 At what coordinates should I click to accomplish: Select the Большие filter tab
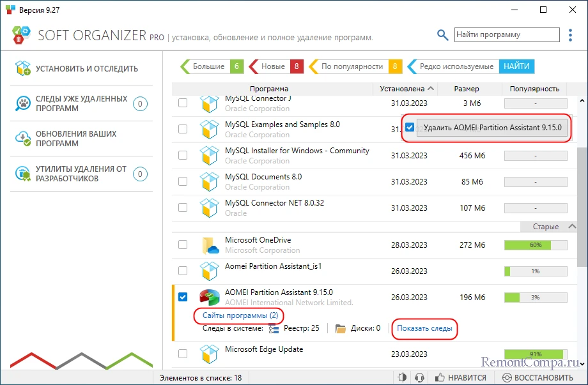[212, 66]
